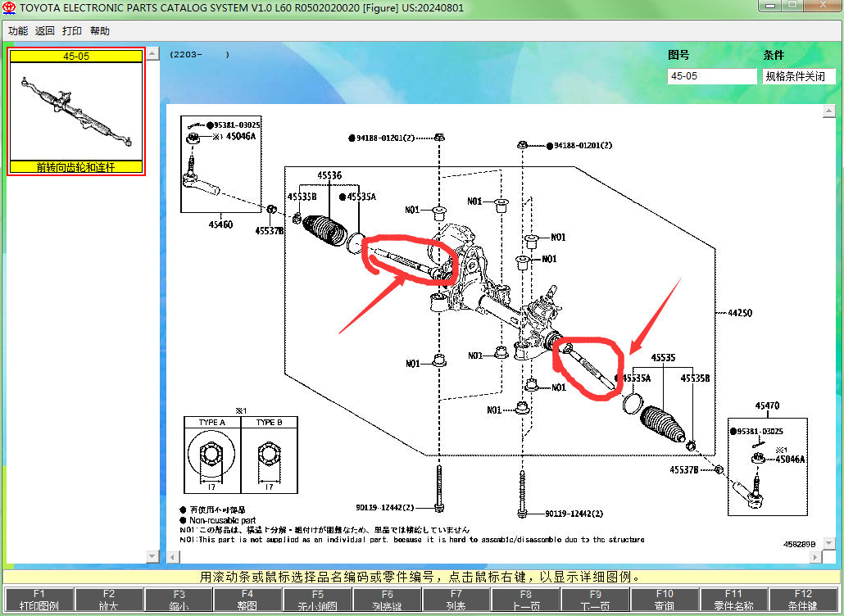Click the diagram vertical scroll-down arrow

click(x=828, y=543)
